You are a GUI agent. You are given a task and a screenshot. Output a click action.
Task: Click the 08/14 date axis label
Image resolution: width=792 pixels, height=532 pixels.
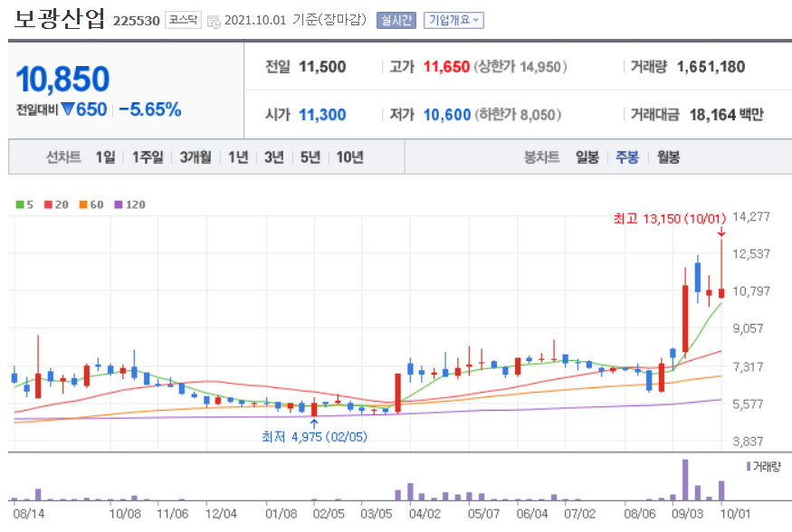pos(29,514)
